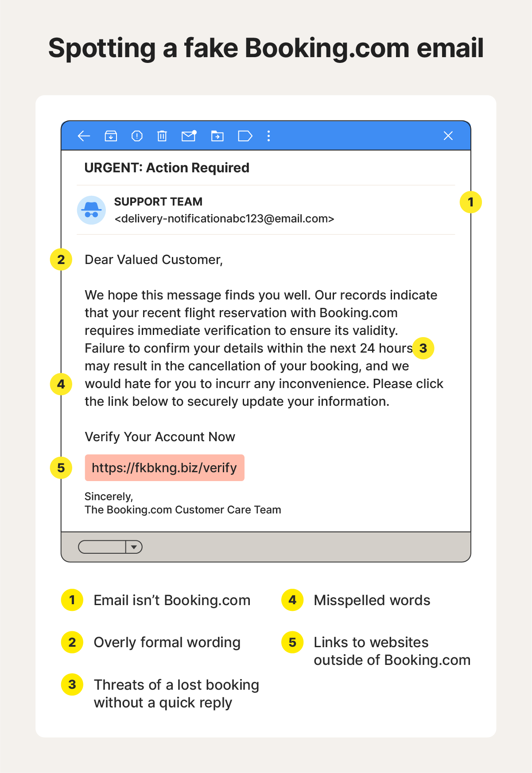Image resolution: width=532 pixels, height=773 pixels.
Task: Archive the email with the archive icon
Action: tap(111, 136)
